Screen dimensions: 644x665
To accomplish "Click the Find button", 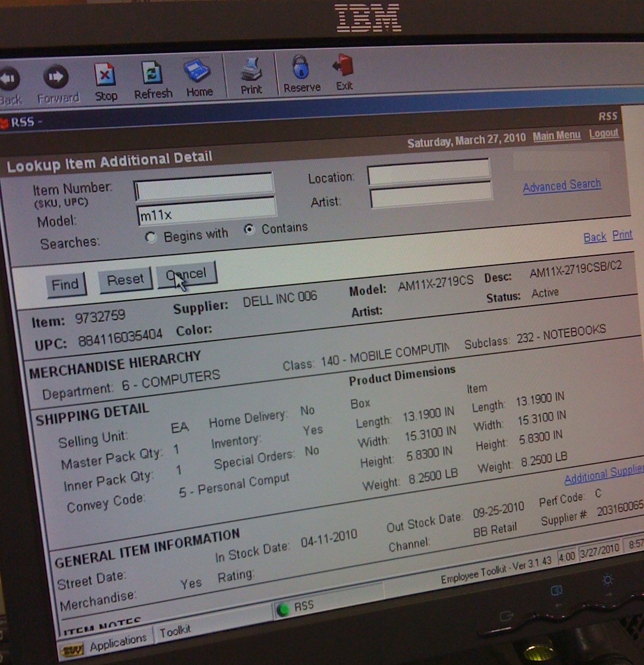I will [65, 284].
